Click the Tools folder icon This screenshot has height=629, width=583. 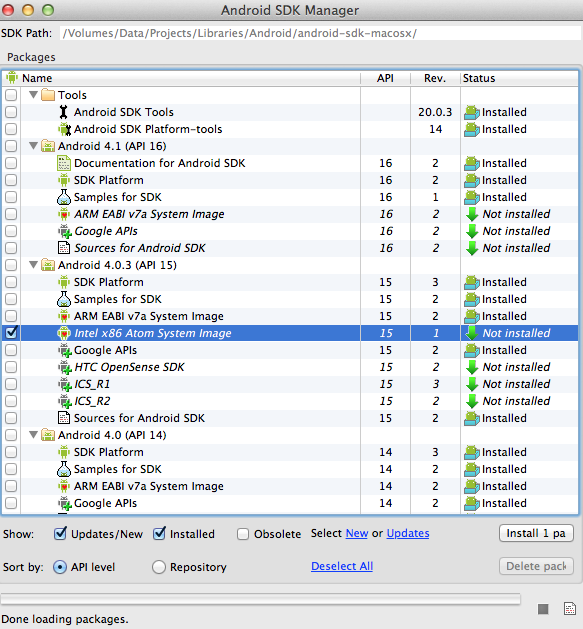48,95
